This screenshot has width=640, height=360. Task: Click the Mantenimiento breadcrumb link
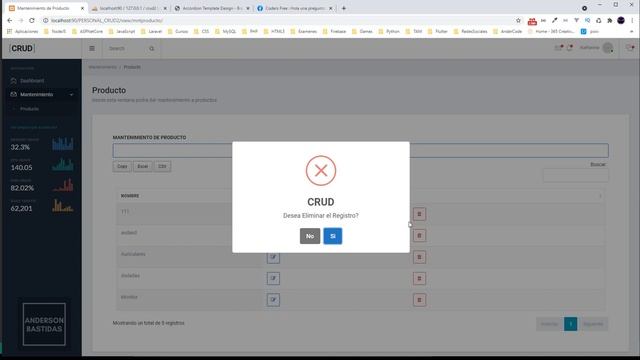coord(102,67)
